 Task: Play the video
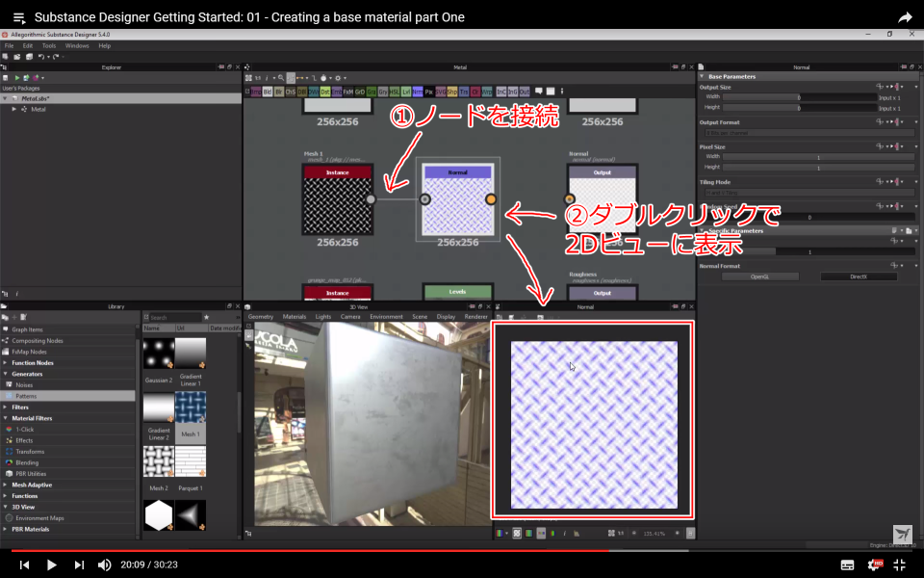point(51,565)
